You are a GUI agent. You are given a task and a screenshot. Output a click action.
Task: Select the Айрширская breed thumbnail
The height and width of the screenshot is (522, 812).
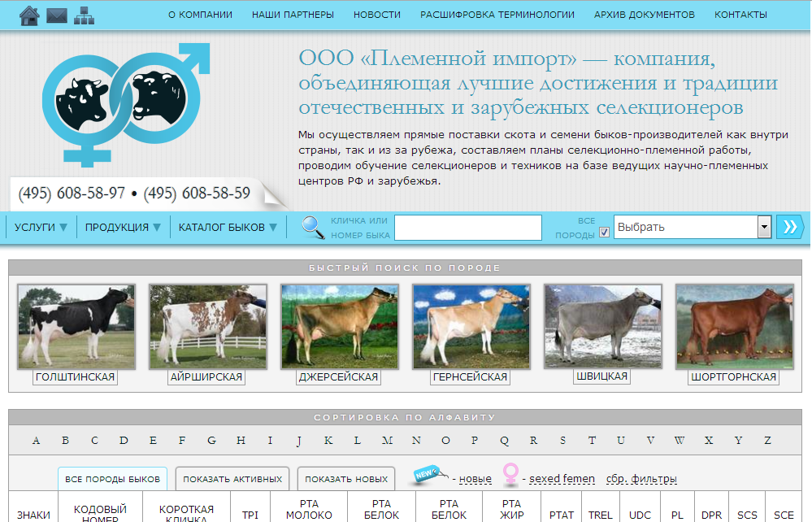(207, 327)
